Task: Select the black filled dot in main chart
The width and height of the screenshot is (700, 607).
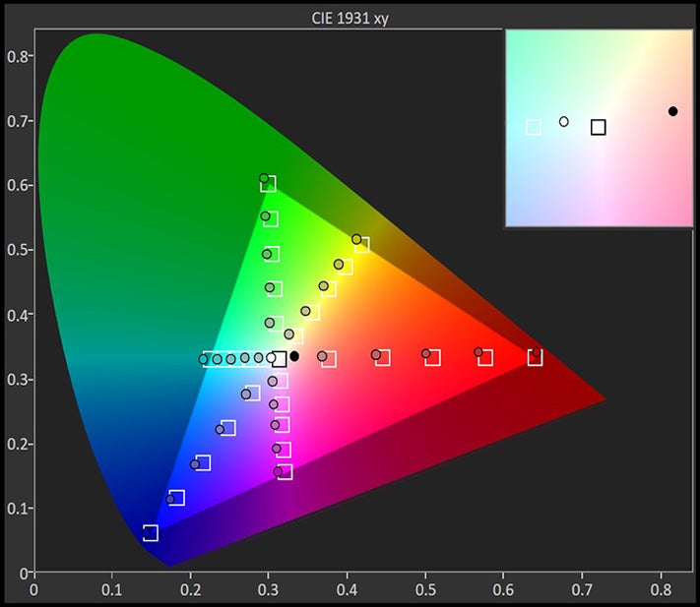Action: pyautogui.click(x=293, y=356)
